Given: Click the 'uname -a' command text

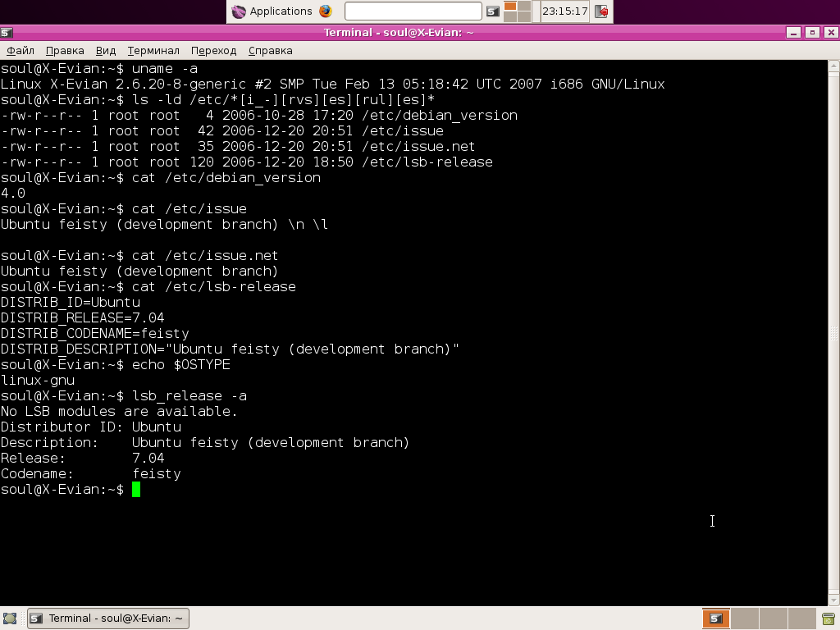Looking at the screenshot, I should [165, 69].
